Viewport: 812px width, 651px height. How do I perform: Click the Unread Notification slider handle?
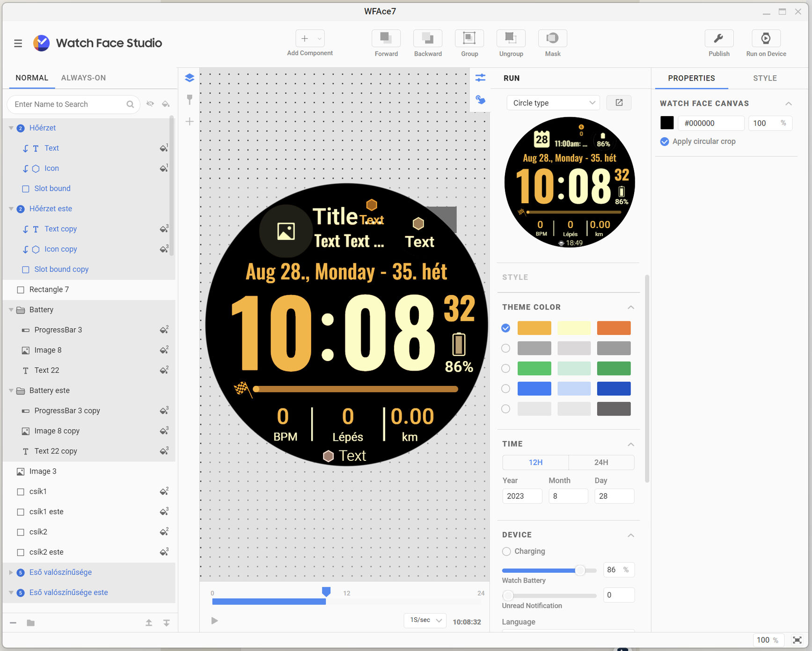pyautogui.click(x=508, y=596)
